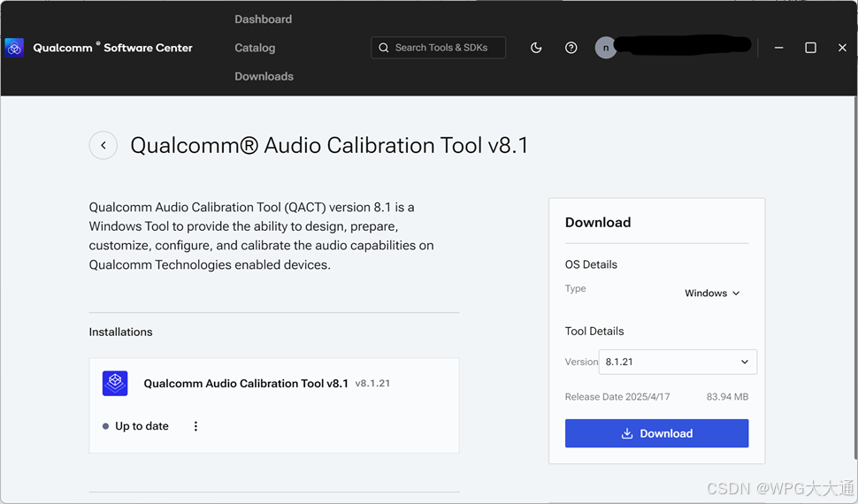Open the three-dot menu beside Up to date
858x504 pixels.
pos(195,426)
